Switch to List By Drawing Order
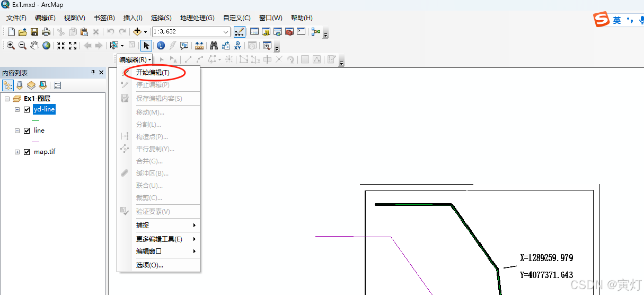Viewport: 644px width, 295px height. (8, 85)
